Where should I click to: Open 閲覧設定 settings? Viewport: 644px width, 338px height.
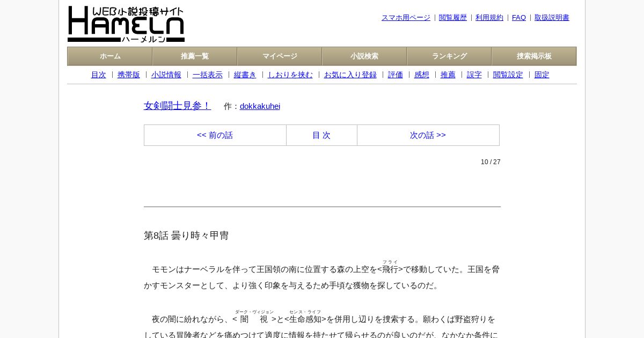508,75
